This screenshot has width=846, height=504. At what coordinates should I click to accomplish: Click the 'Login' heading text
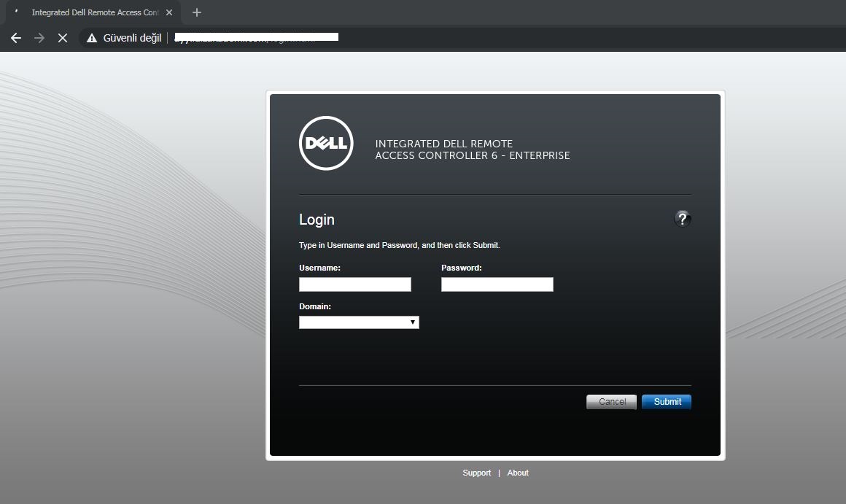[317, 220]
